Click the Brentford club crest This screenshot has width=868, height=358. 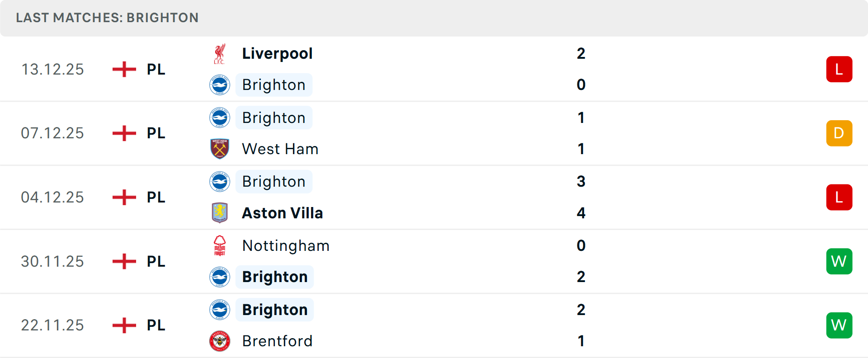[x=220, y=341]
